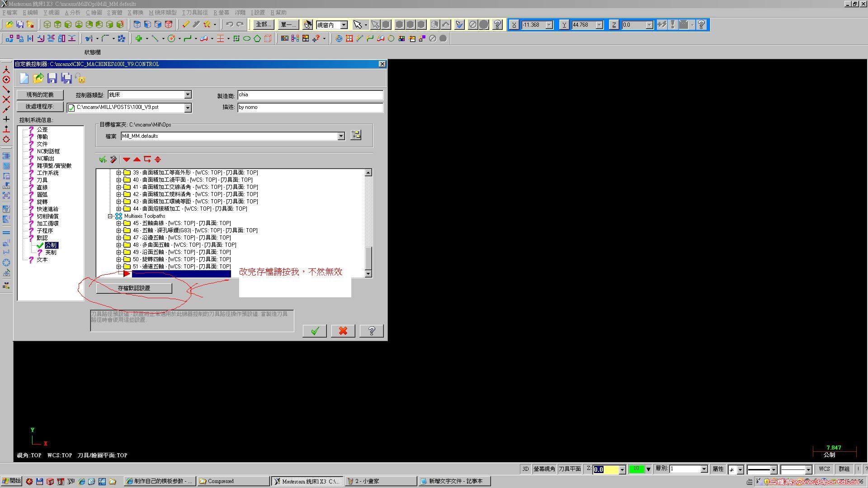Click the red move-down arrow icon
This screenshot has width=868, height=488.
coord(127,160)
